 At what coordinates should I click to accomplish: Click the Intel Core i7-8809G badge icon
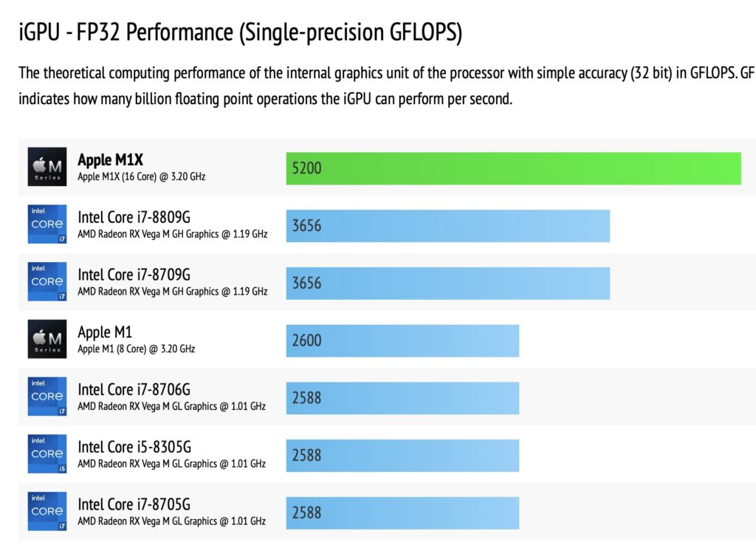coord(47,224)
